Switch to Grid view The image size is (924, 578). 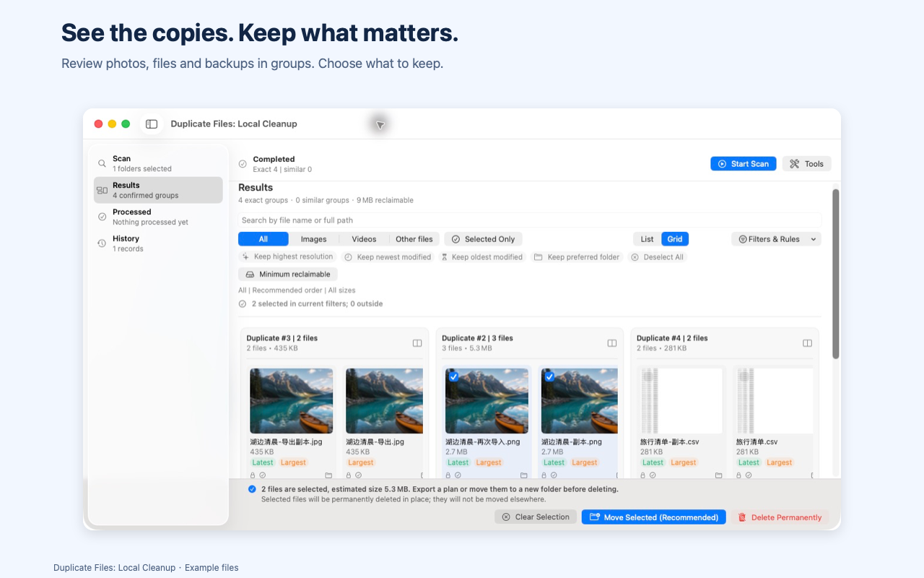pyautogui.click(x=675, y=239)
